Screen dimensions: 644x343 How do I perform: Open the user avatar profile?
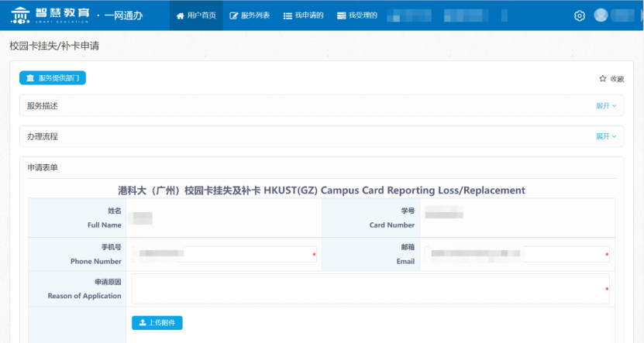[601, 15]
